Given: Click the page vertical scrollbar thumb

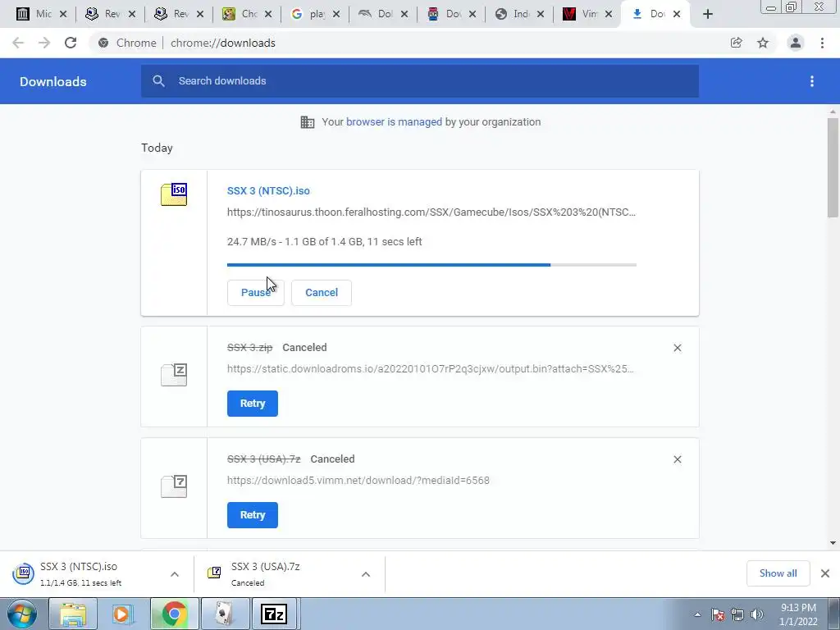Looking at the screenshot, I should (833, 167).
